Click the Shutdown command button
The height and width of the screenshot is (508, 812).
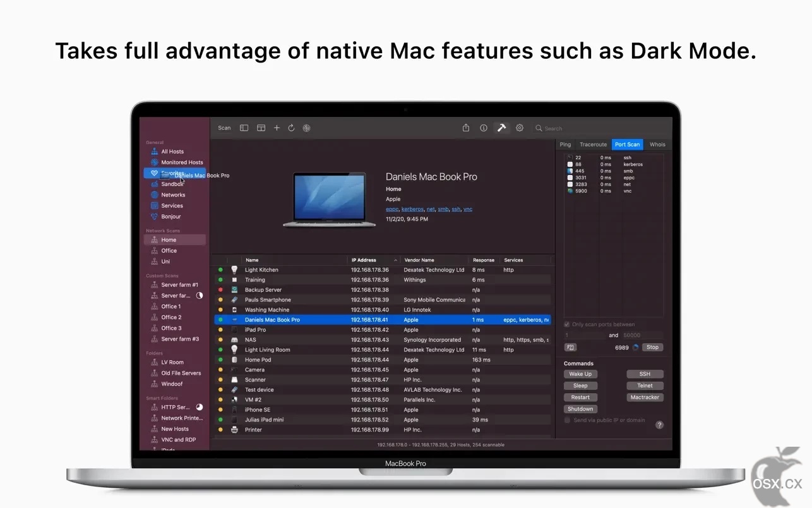(x=580, y=409)
